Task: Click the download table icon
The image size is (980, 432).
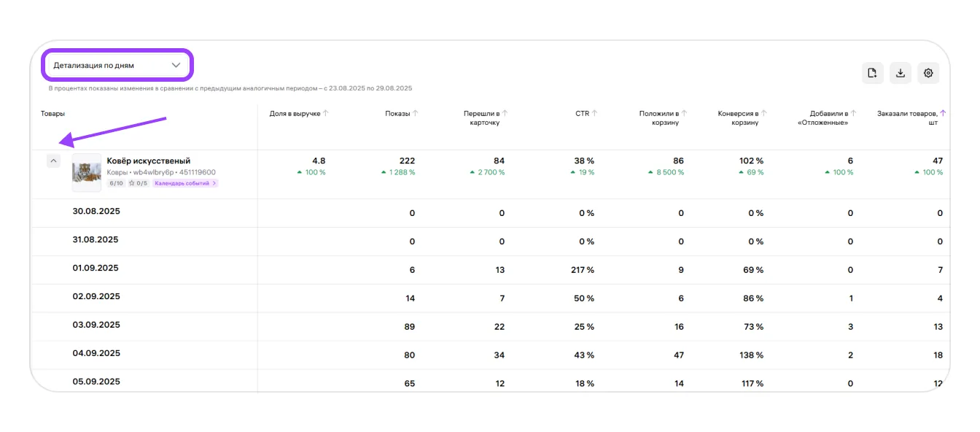Action: pyautogui.click(x=901, y=73)
